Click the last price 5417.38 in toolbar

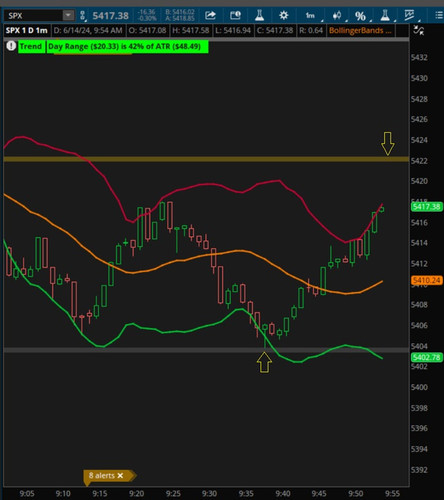110,16
